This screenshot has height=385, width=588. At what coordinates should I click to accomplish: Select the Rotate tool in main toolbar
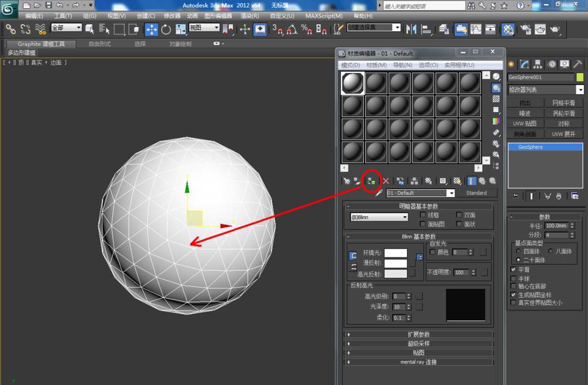coord(166,29)
